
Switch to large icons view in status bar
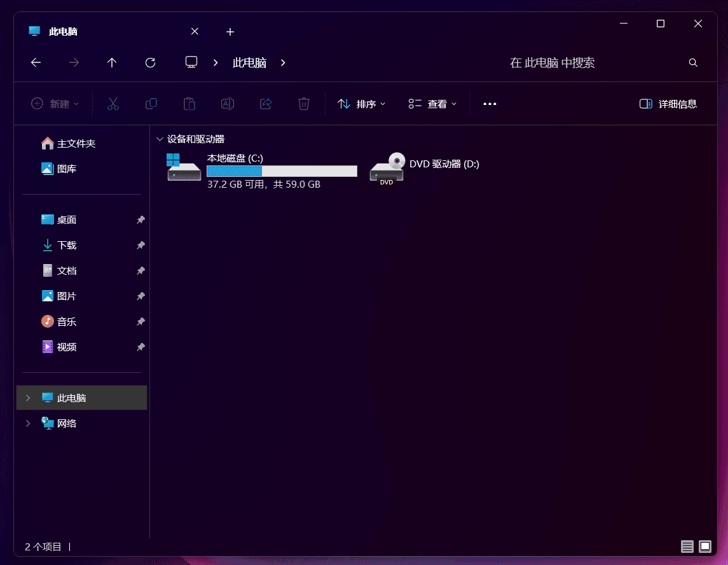coord(704,547)
